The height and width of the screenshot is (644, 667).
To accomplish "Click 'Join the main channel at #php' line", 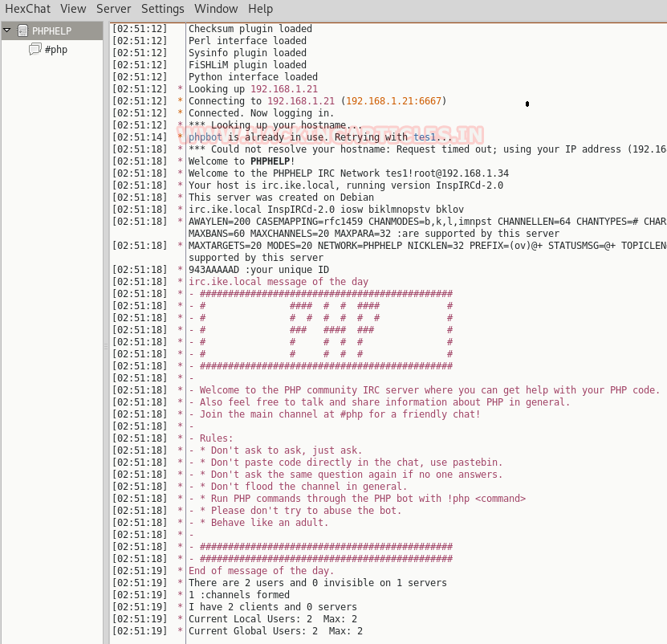I will point(340,414).
